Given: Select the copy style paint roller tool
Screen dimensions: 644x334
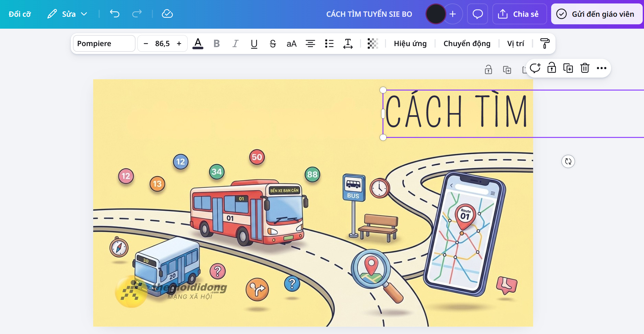Looking at the screenshot, I should tap(545, 44).
